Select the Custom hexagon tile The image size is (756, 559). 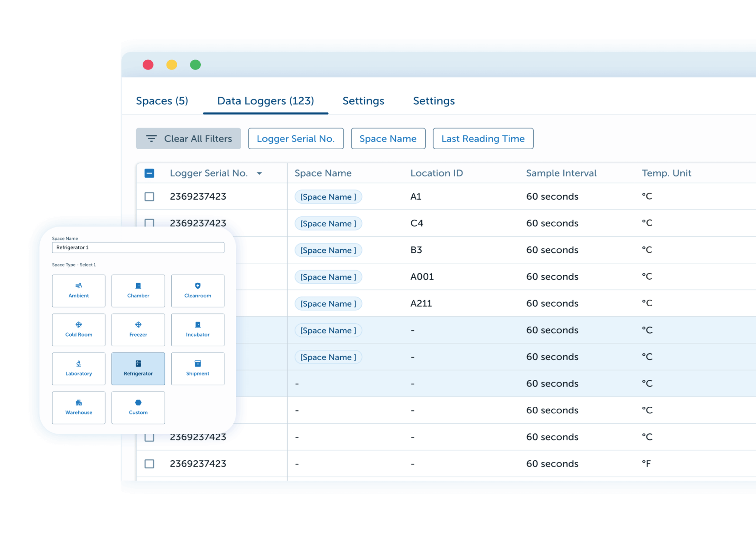[x=138, y=408]
